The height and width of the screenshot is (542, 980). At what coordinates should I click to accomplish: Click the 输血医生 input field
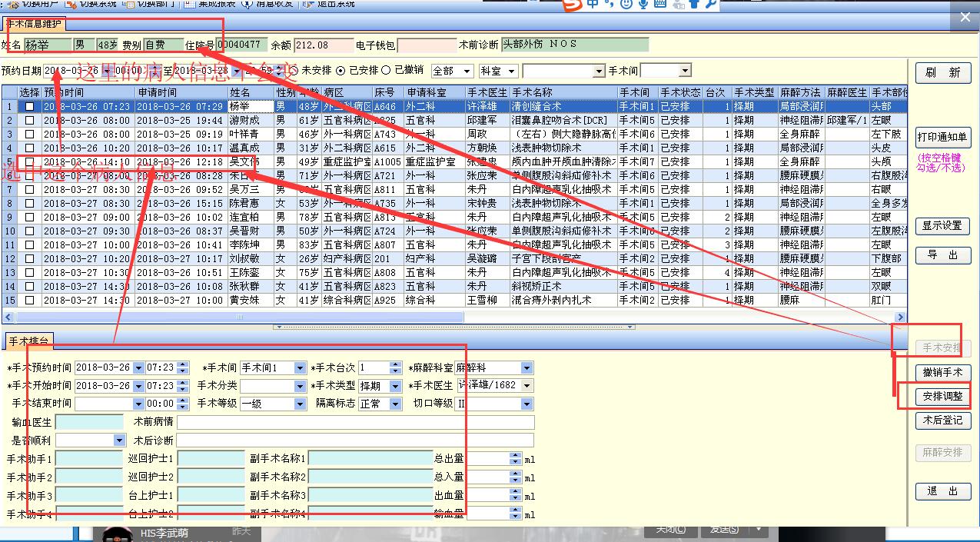pyautogui.click(x=89, y=421)
